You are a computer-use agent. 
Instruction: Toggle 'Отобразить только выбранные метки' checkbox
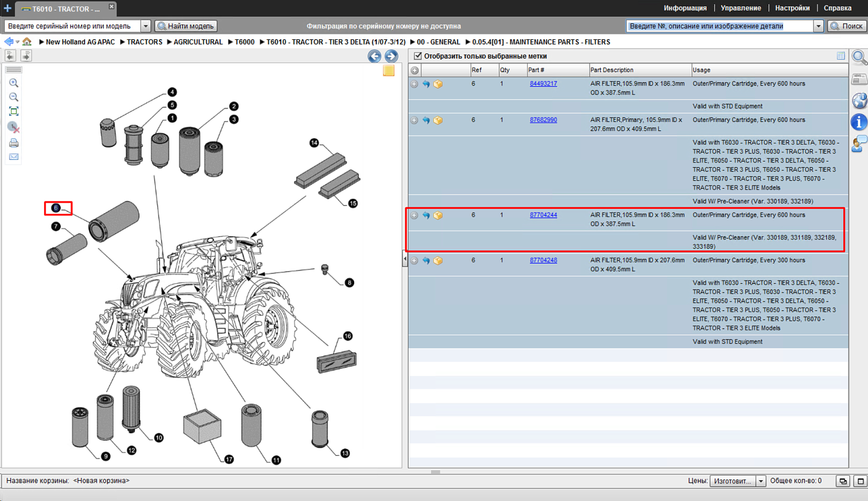pos(418,56)
